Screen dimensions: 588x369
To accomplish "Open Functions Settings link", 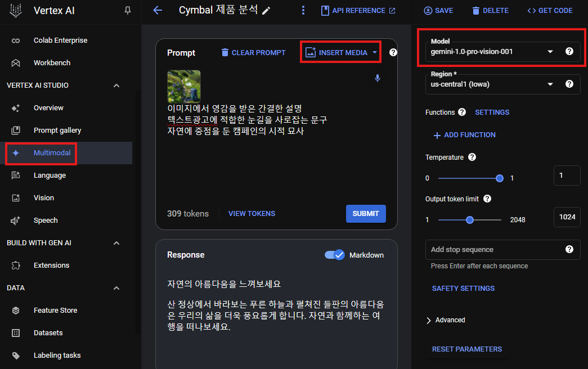I will 492,112.
